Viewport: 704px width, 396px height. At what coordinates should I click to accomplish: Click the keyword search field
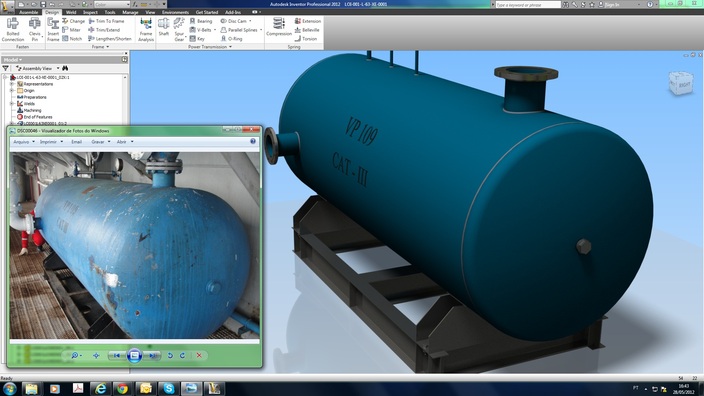[528, 4]
